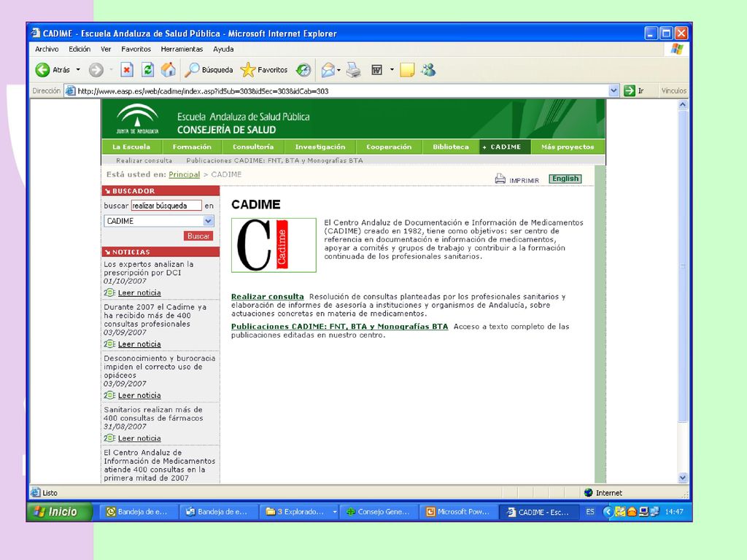This screenshot has height=560, width=747.
Task: Click Leer noticia for prescripción por DCI
Action: coord(139,293)
